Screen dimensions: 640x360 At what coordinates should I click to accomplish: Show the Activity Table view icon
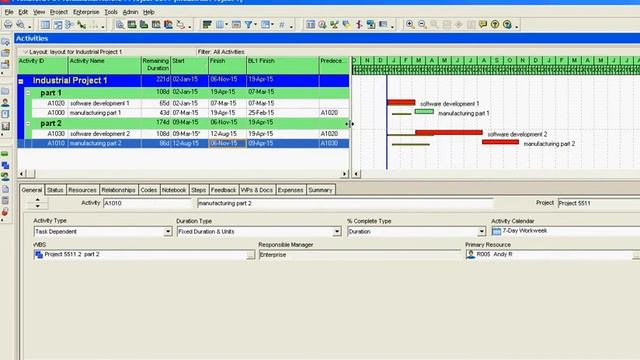[x=45, y=25]
